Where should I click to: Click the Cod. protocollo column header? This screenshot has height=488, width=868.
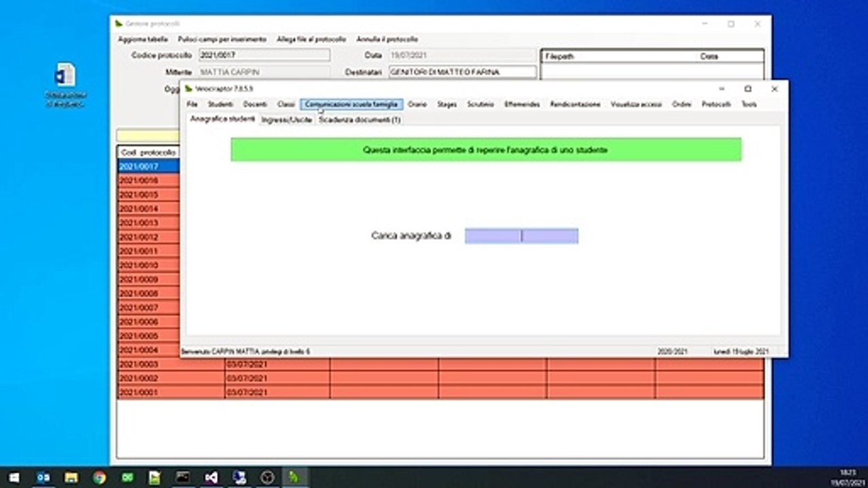(x=149, y=152)
